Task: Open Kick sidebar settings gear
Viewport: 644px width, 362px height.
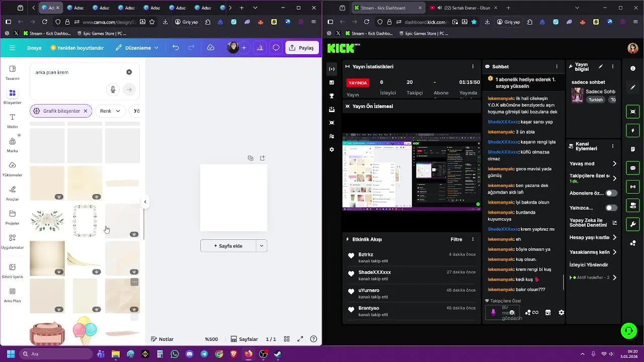Action: click(x=332, y=150)
